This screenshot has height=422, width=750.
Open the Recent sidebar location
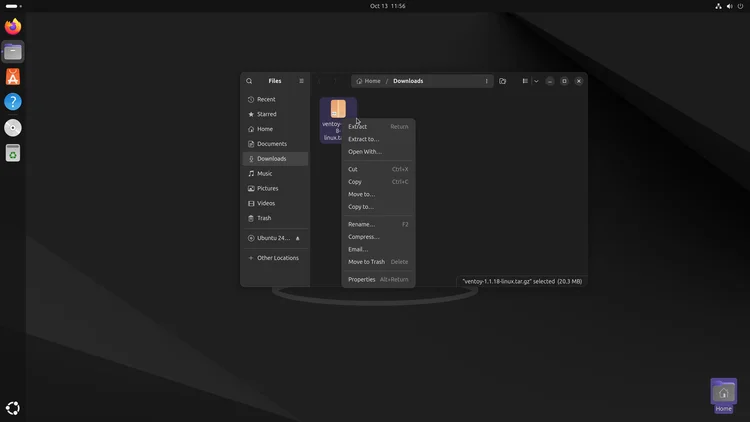[x=275, y=100]
